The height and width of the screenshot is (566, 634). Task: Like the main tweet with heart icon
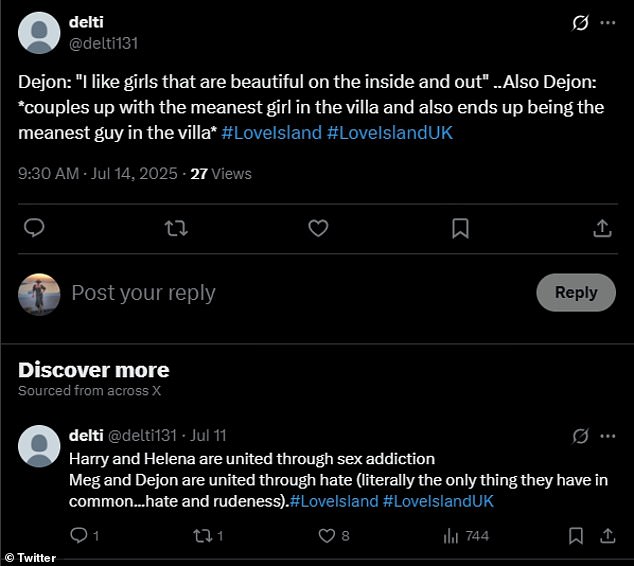click(318, 229)
